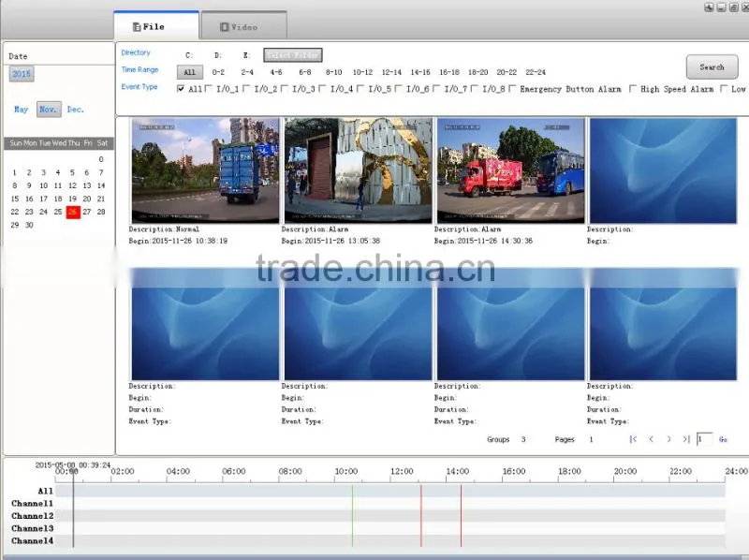The height and width of the screenshot is (560, 749).
Task: Choose the 0-2 time range
Action: (218, 72)
